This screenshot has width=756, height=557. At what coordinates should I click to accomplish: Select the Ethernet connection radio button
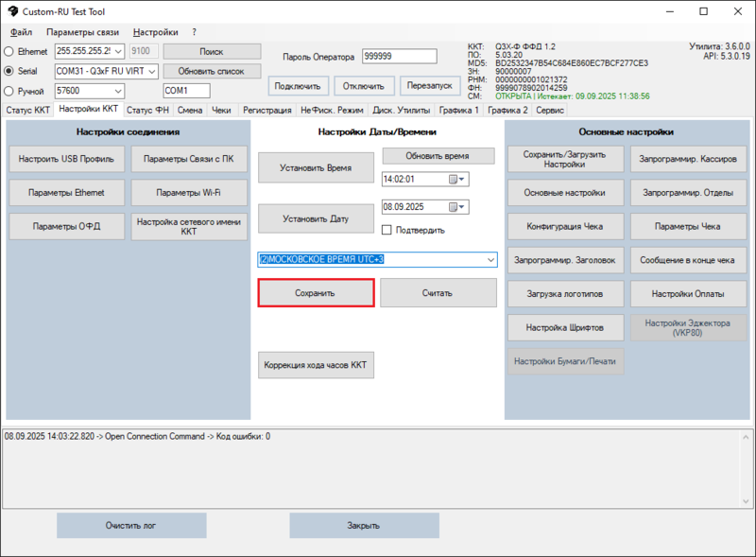(9, 51)
